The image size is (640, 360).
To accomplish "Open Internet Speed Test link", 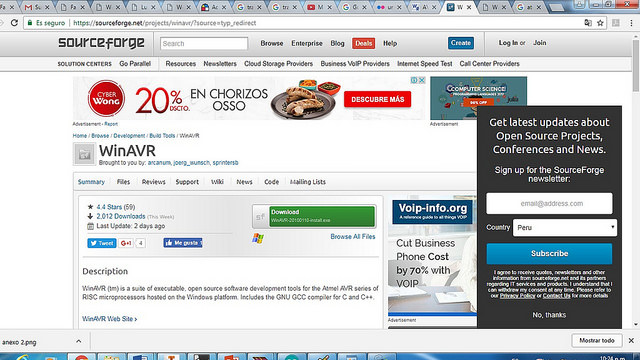I will click(424, 64).
